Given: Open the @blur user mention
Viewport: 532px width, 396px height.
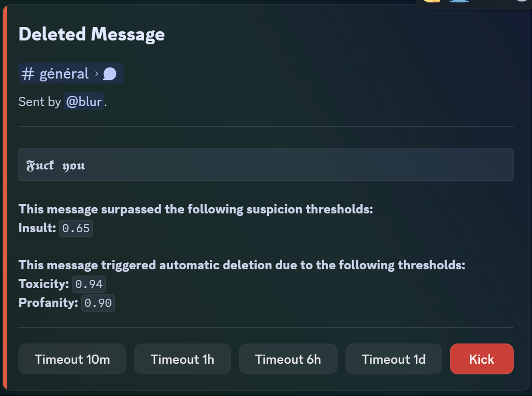Looking at the screenshot, I should point(84,102).
